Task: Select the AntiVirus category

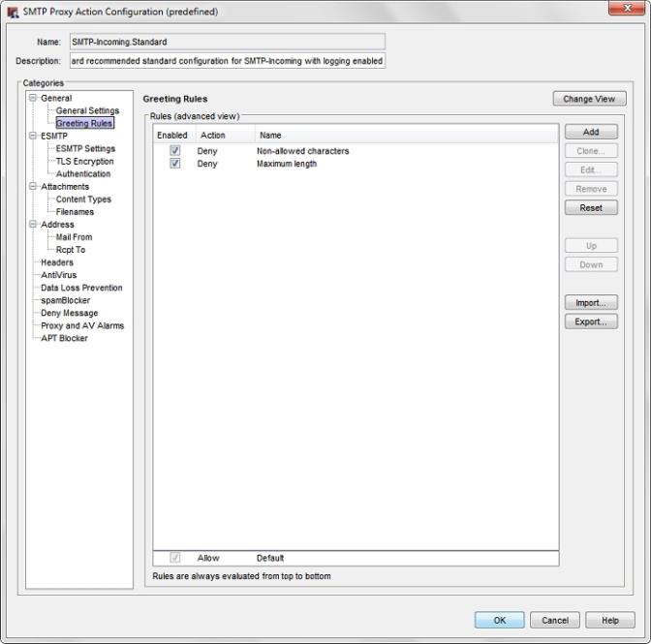Action: pos(58,275)
